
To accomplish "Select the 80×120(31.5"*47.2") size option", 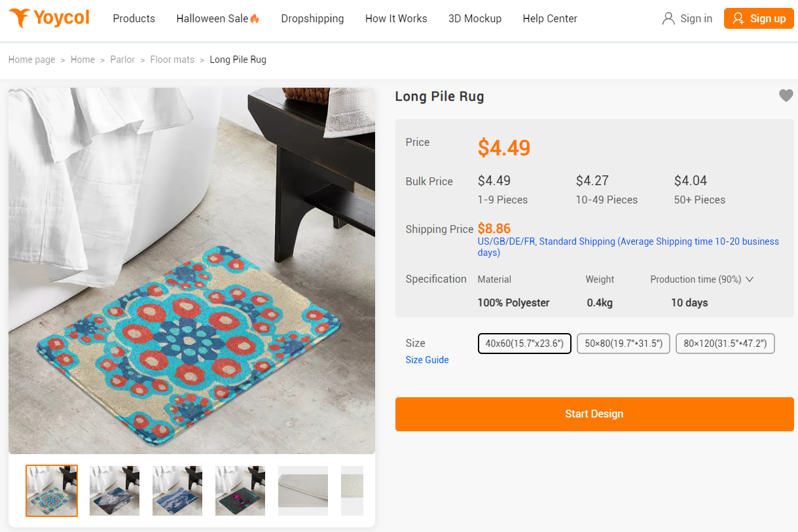I will point(725,343).
